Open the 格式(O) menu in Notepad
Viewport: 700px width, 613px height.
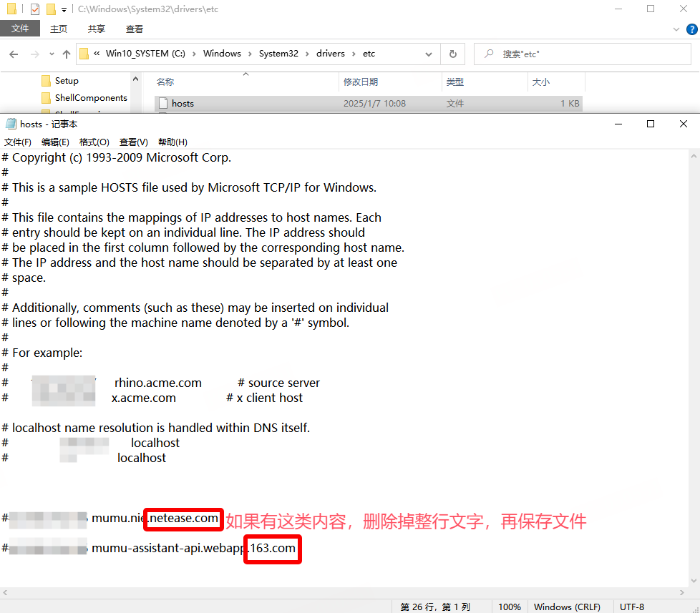coord(94,142)
